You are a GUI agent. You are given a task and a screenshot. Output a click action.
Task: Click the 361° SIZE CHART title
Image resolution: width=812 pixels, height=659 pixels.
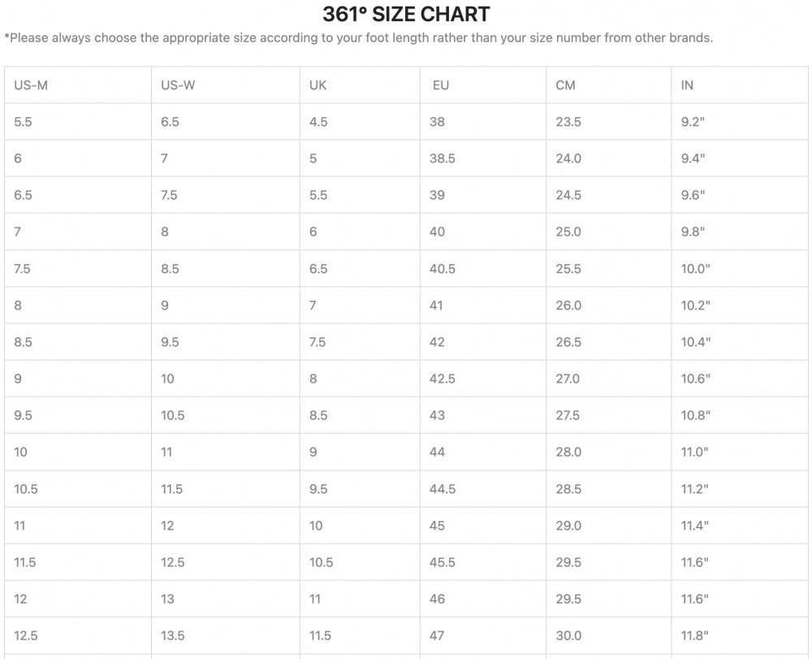(406, 15)
